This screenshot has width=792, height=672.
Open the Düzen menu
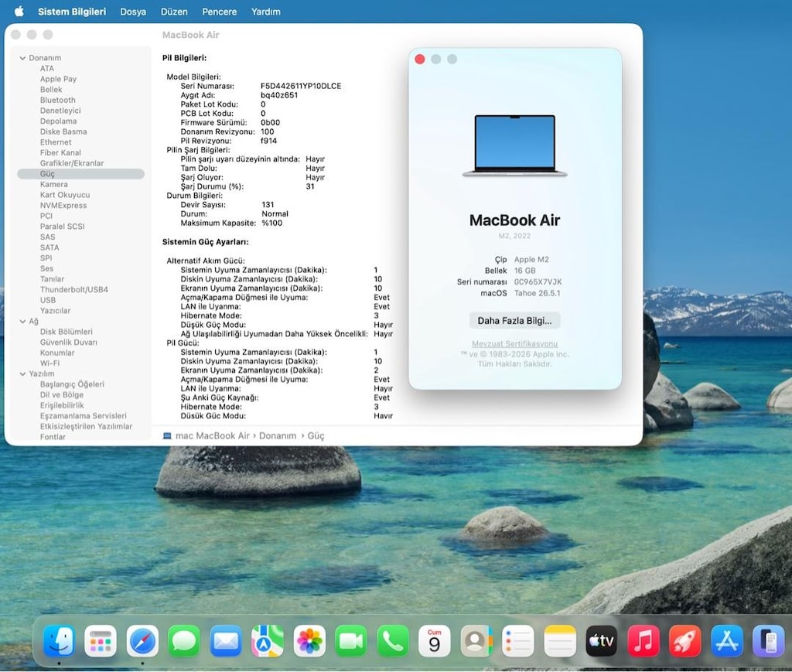coord(174,11)
